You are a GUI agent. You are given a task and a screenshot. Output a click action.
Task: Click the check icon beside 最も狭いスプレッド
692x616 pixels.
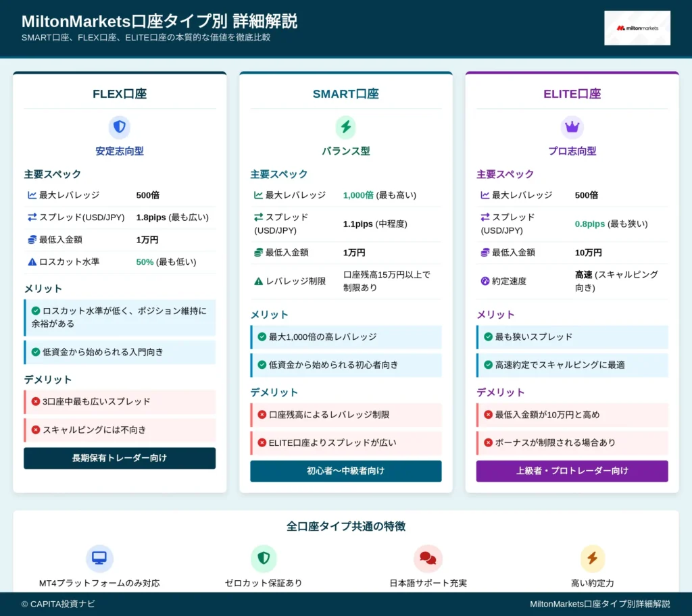coord(488,337)
